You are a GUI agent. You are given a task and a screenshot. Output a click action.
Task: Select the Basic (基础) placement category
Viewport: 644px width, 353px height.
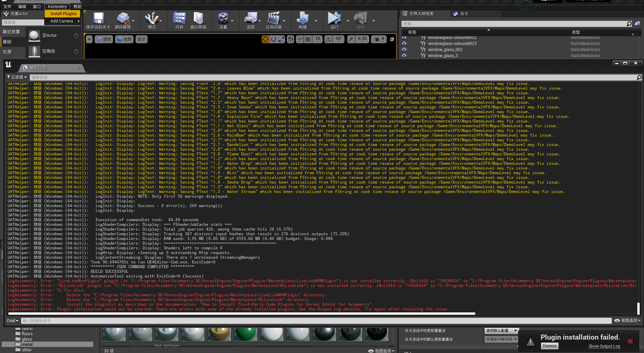tap(13, 42)
